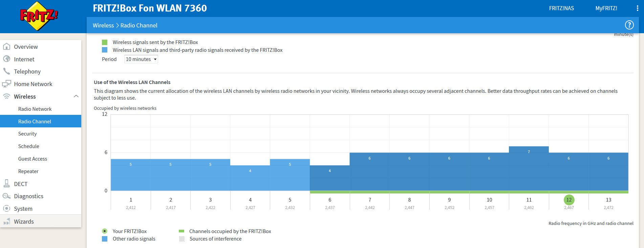Open Radio Network submenu item
The image size is (644, 248).
pyautogui.click(x=35, y=109)
